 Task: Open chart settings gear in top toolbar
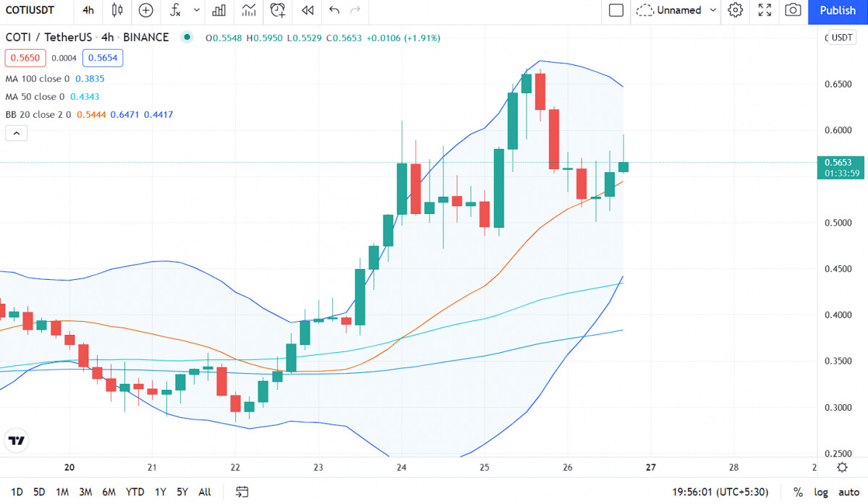tap(736, 10)
